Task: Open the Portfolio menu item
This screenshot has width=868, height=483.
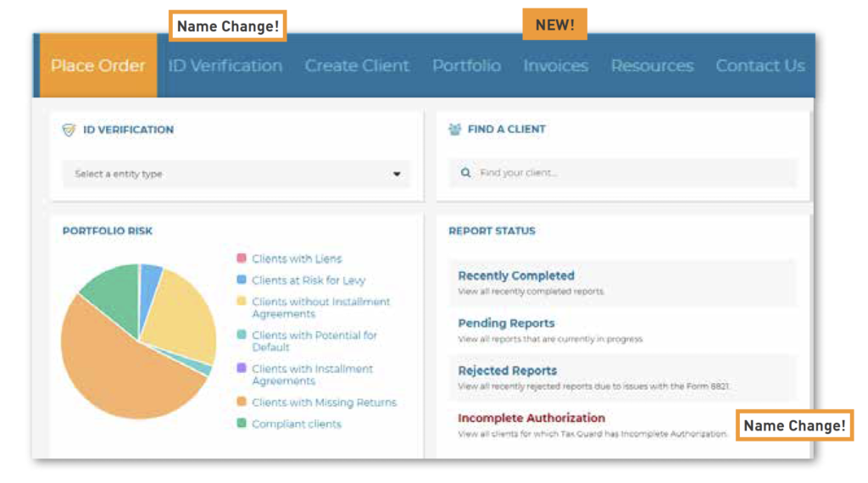Action: 466,66
